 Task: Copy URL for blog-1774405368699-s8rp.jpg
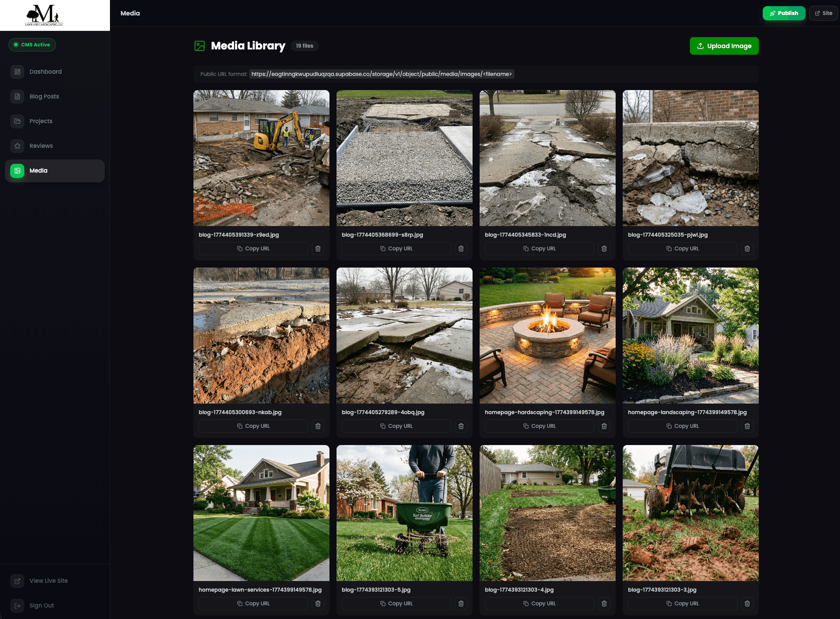click(x=396, y=249)
